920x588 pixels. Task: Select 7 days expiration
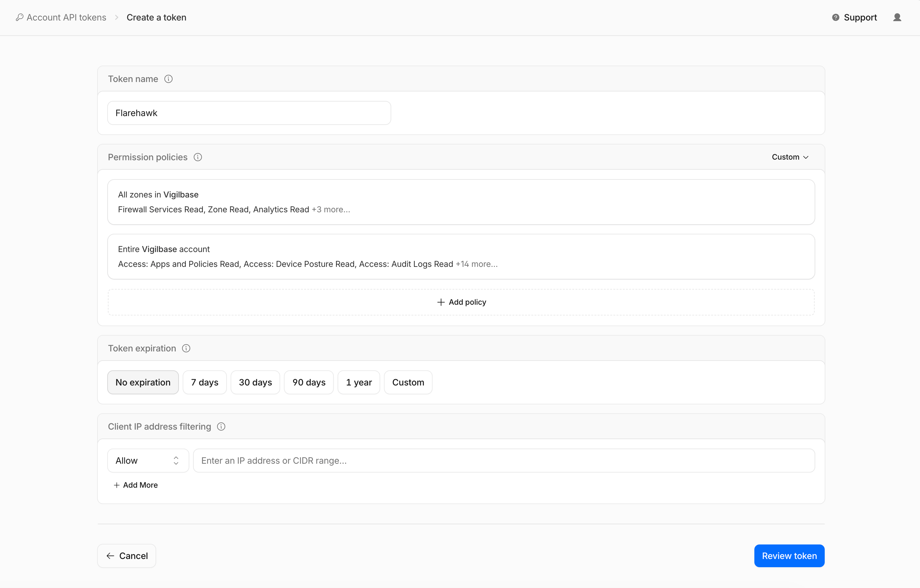coord(205,382)
